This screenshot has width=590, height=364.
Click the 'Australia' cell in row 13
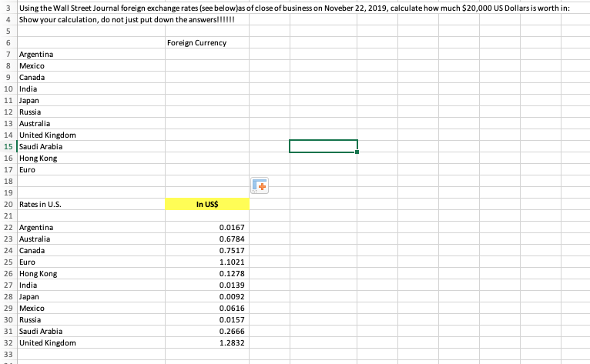click(x=91, y=123)
